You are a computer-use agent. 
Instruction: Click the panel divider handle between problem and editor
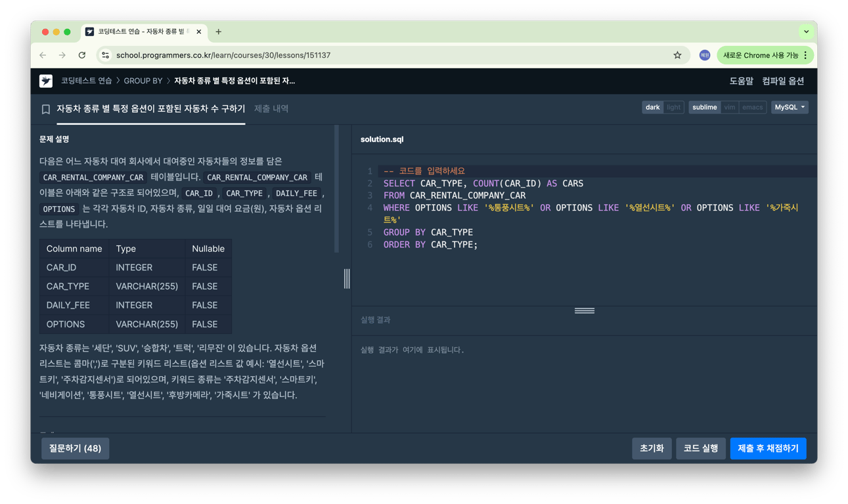pos(347,278)
